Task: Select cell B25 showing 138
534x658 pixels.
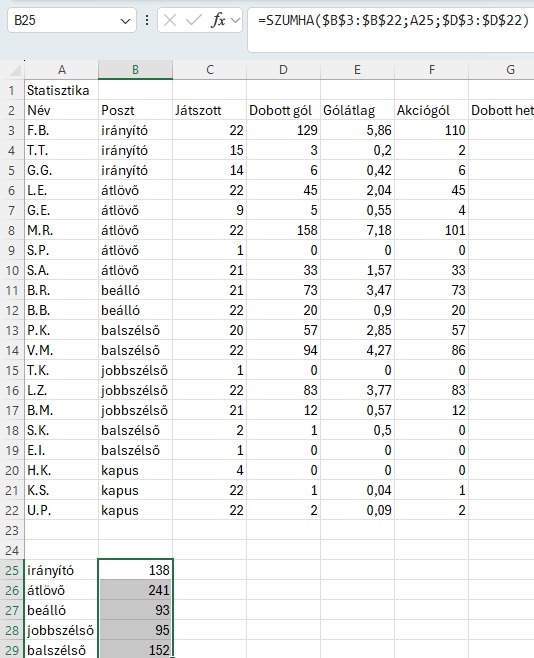Action: (135, 570)
